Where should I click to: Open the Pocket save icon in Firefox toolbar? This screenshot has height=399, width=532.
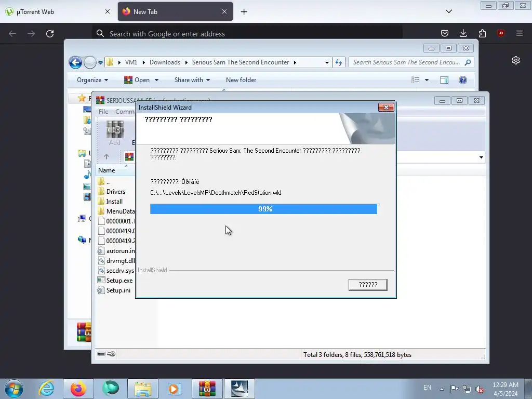click(x=445, y=33)
